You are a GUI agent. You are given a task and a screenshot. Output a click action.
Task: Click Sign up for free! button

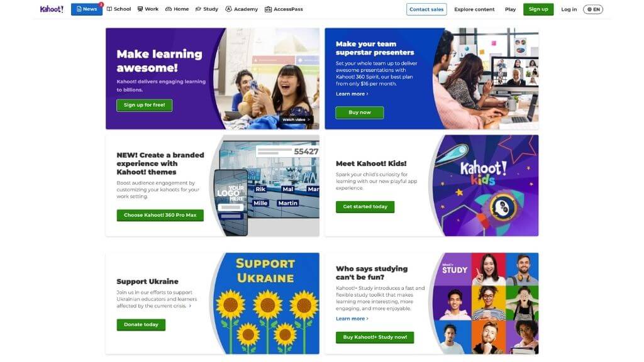[145, 105]
